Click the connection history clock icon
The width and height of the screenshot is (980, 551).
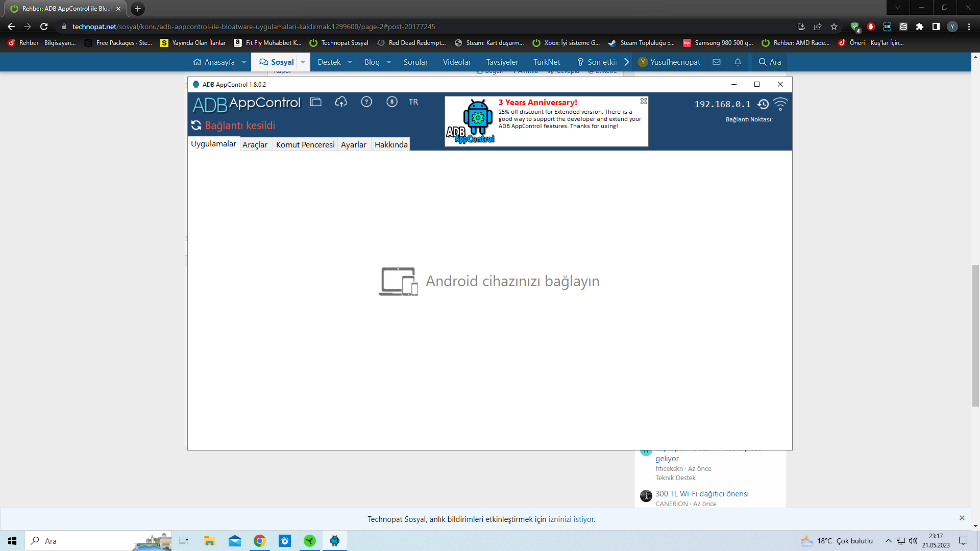[763, 104]
